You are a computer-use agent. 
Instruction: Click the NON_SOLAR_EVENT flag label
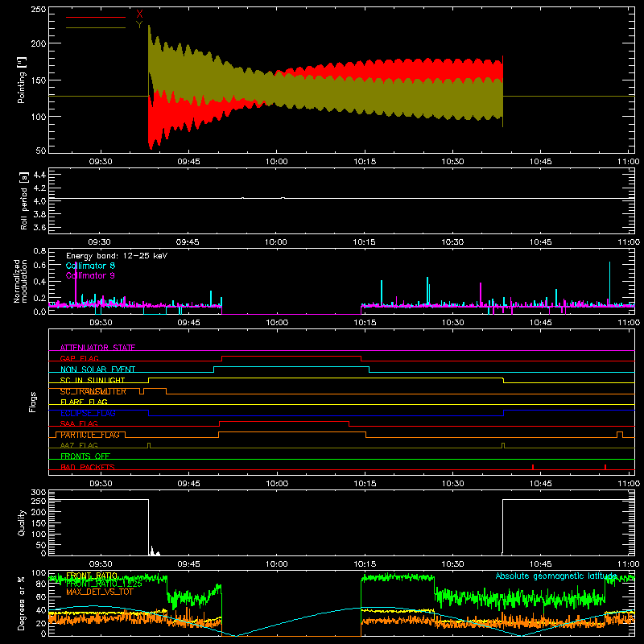point(97,369)
